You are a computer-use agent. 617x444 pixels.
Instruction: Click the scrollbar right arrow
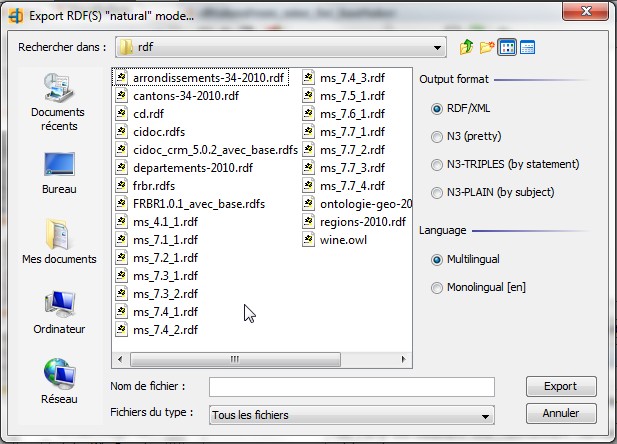403,359
